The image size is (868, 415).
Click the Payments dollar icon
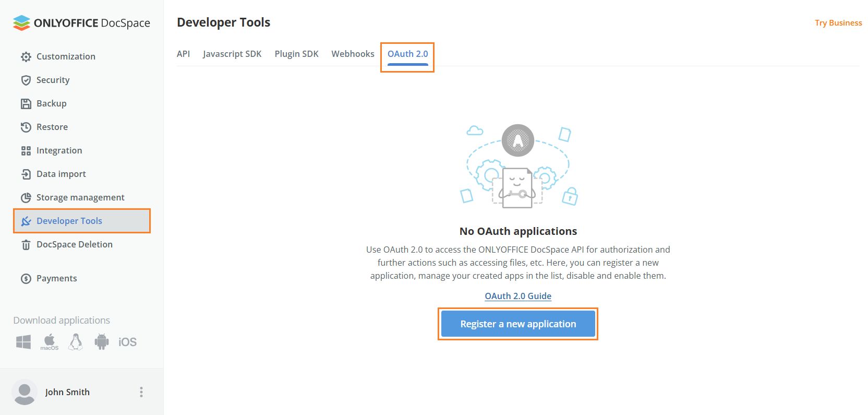(26, 279)
